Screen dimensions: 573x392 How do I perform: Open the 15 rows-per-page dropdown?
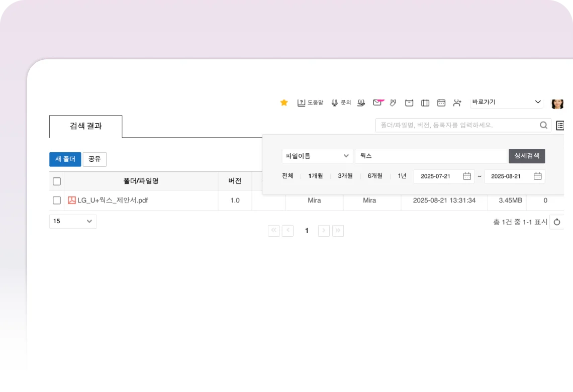(x=73, y=221)
